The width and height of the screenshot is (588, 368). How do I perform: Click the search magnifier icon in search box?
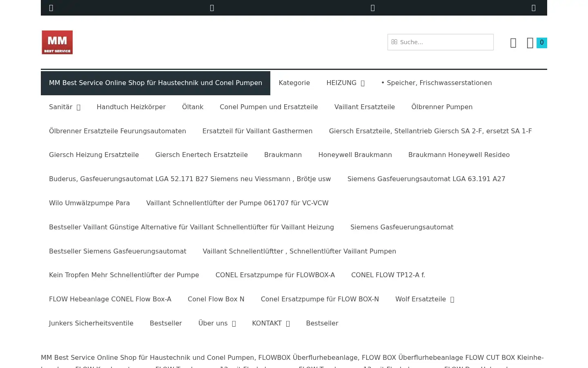[394, 42]
